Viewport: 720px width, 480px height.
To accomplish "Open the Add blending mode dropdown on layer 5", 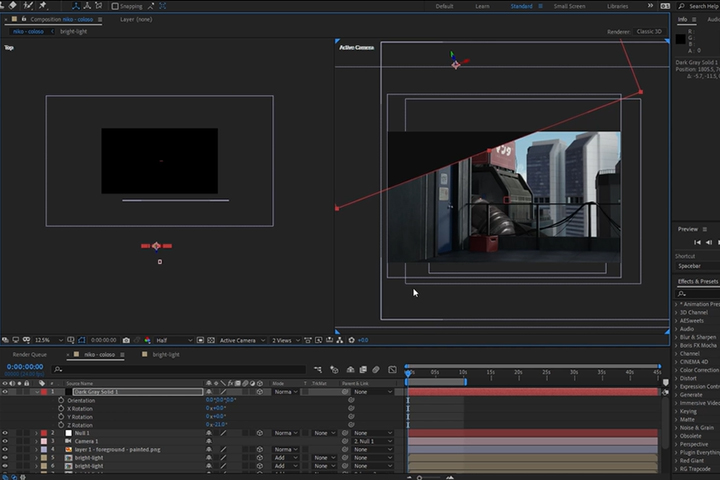I will 286,458.
